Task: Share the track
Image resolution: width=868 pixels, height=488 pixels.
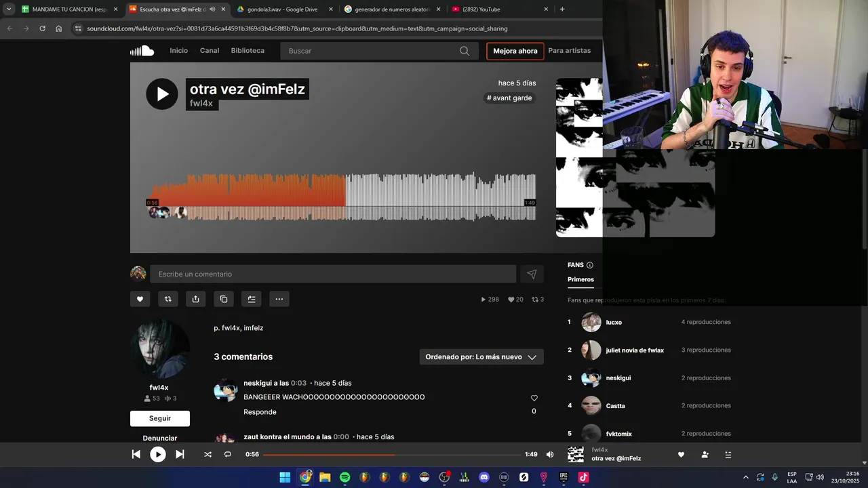Action: click(x=195, y=299)
